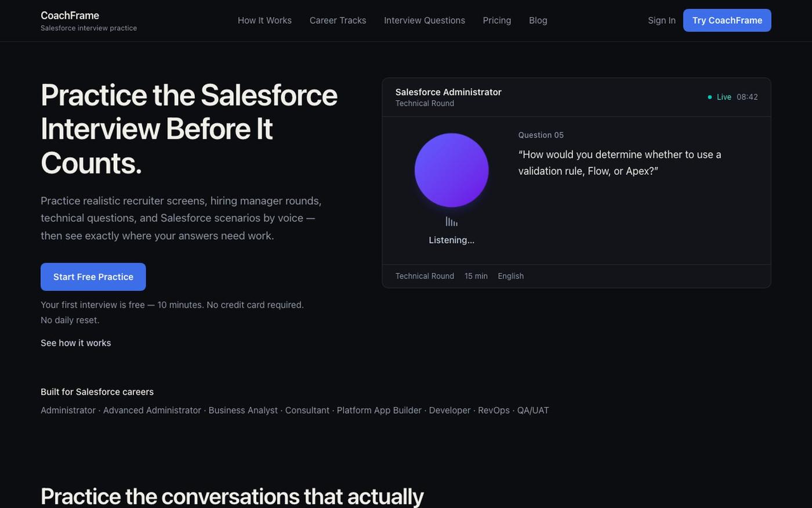812x508 pixels.
Task: Click the audio waveform listening icon
Action: [x=452, y=222]
